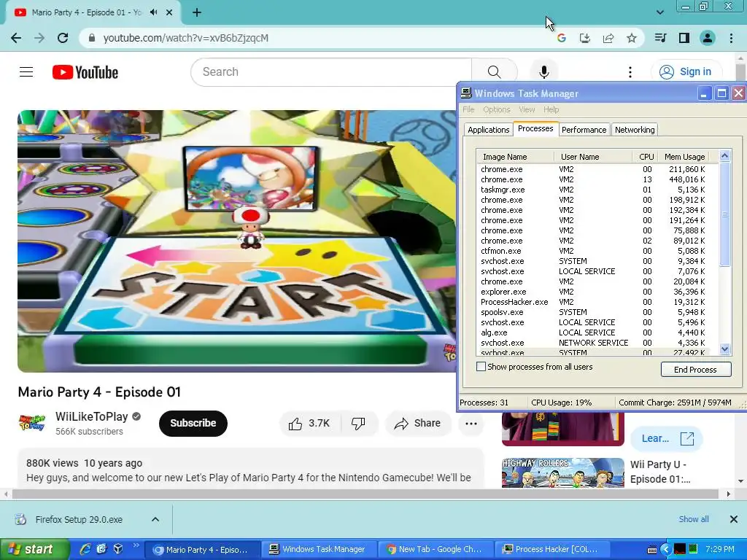Select the explorer.exe process row

(592, 292)
